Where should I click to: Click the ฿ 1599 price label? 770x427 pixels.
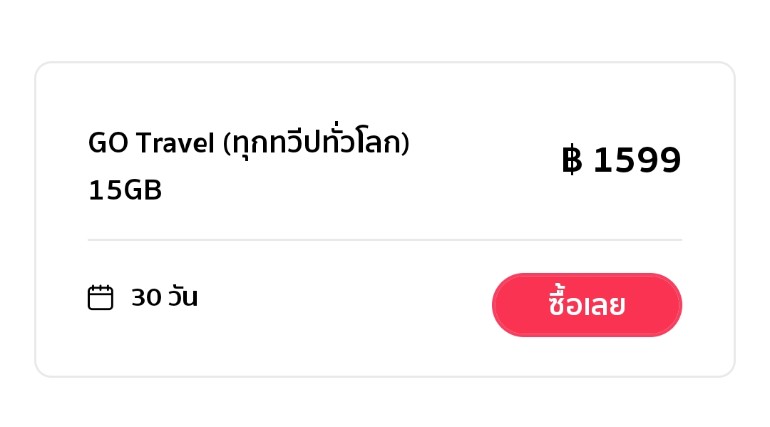(x=621, y=160)
